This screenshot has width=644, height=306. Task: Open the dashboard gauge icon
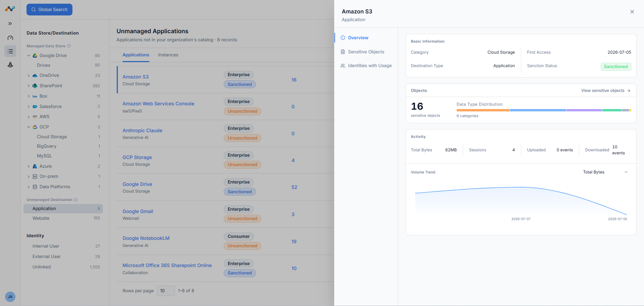point(10,38)
